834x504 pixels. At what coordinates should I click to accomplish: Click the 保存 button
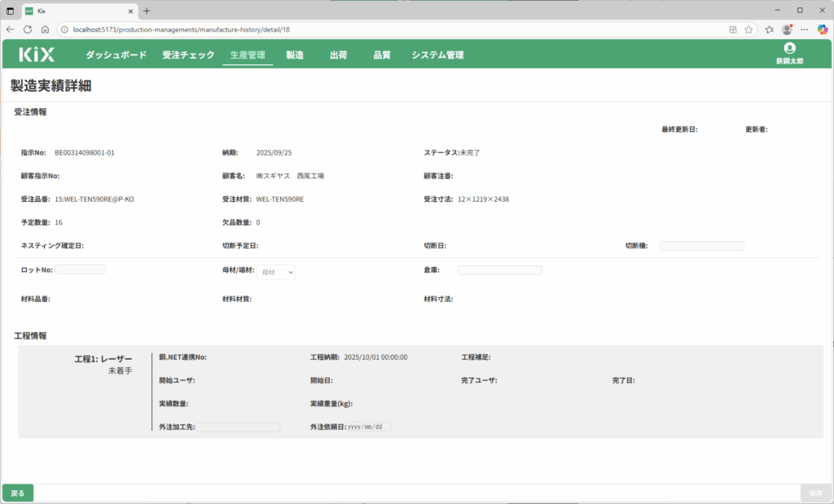[x=815, y=493]
